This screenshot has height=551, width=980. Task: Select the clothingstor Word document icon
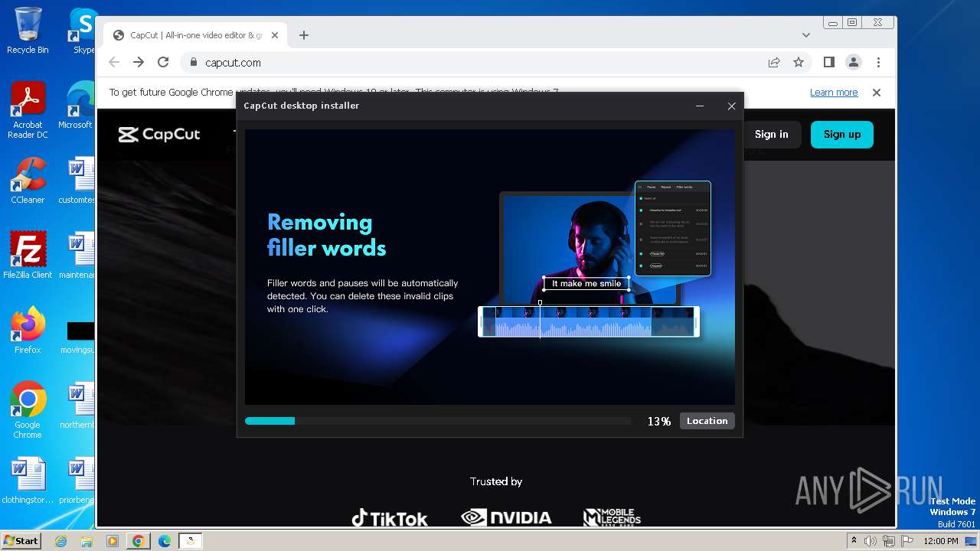click(x=28, y=481)
